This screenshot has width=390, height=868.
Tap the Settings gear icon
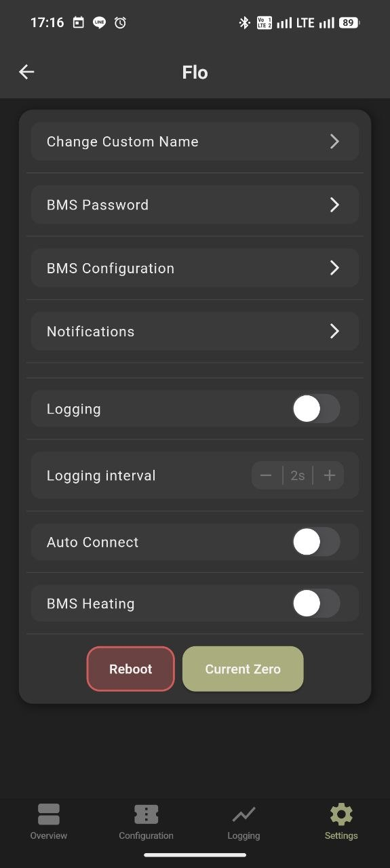[x=341, y=814]
